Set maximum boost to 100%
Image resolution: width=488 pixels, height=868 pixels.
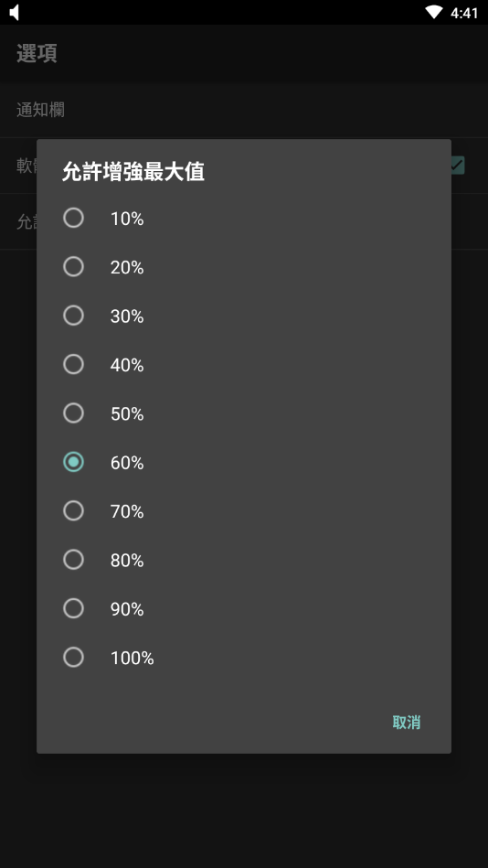74,657
